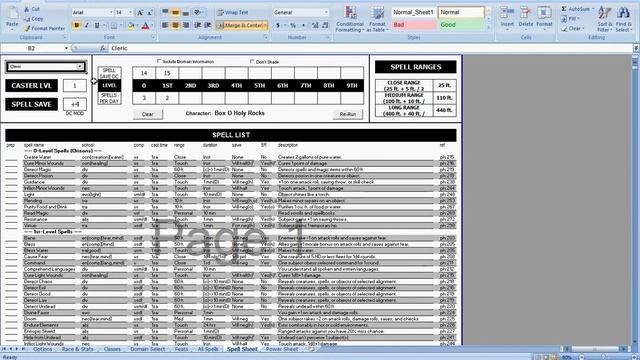Click the Insert Function fx icon

102,48
